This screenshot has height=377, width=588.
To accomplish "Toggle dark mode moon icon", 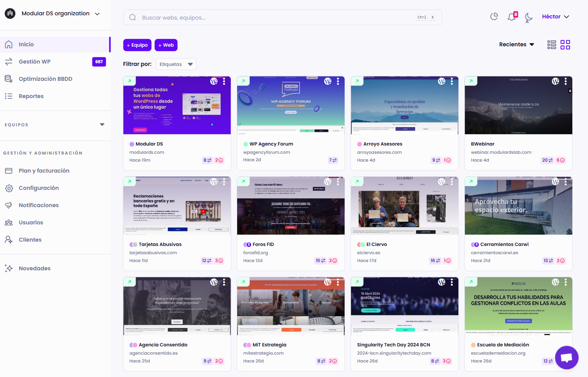I will click(x=529, y=17).
